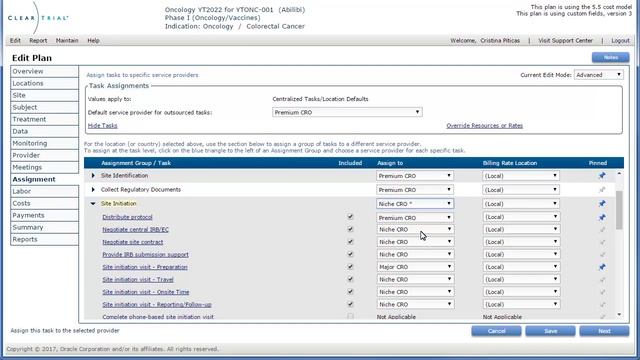The image size is (640, 360).
Task: Toggle pin icon for Site initiation visit - Travel
Action: (602, 280)
